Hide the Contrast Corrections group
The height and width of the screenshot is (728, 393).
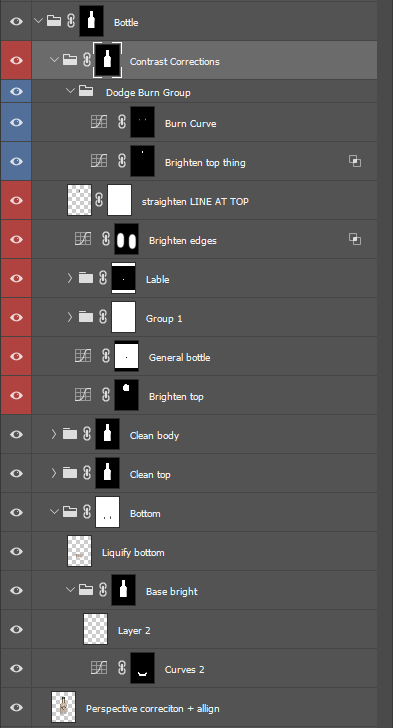(16, 61)
